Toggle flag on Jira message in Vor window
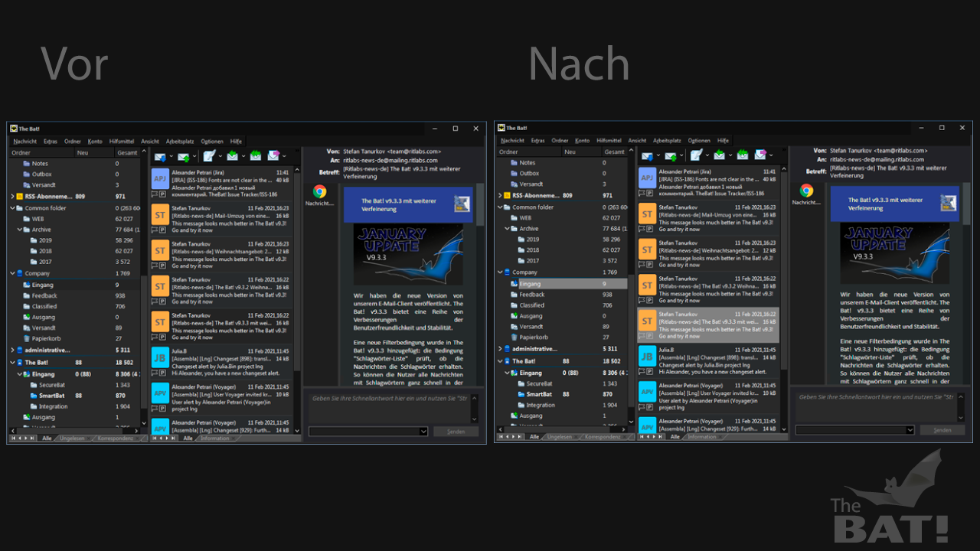The image size is (980, 551). pyautogui.click(x=154, y=194)
